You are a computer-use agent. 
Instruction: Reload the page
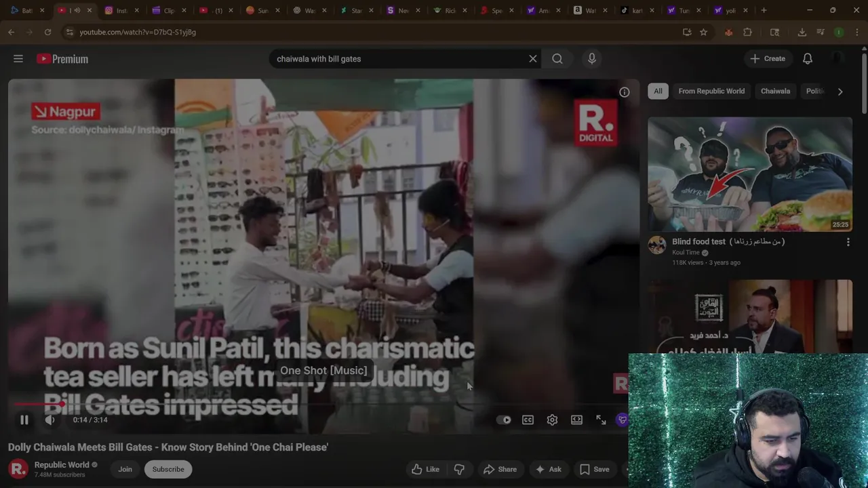coord(47,32)
